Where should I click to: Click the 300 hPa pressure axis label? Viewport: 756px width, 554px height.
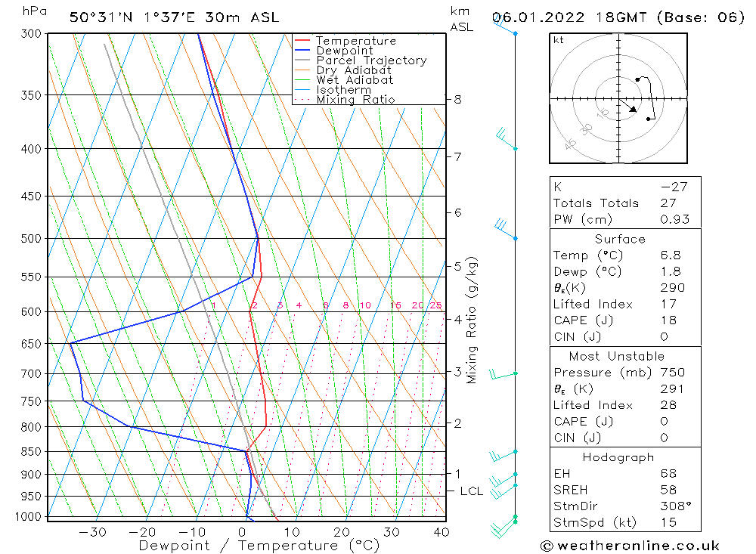pos(31,34)
